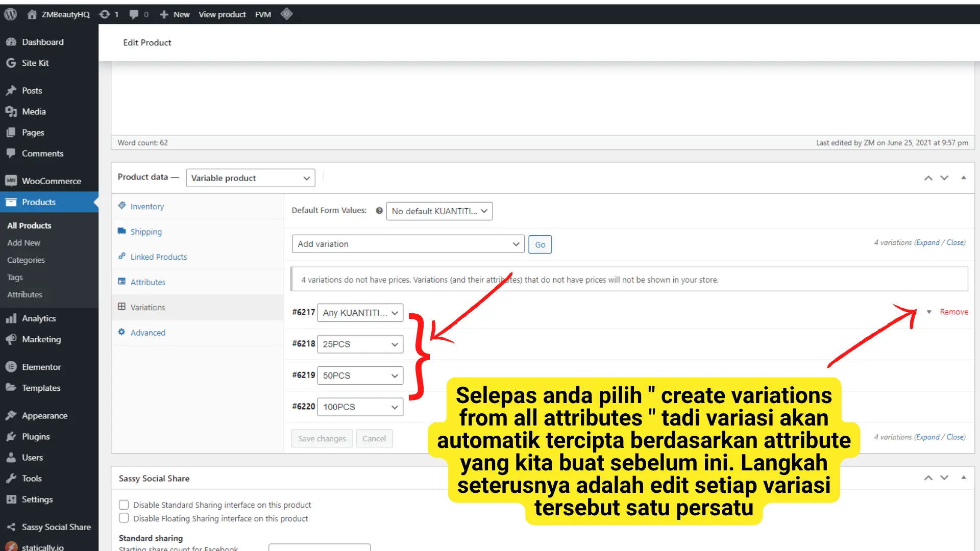Open the Add variation dropdown
The image size is (980, 551).
point(408,244)
